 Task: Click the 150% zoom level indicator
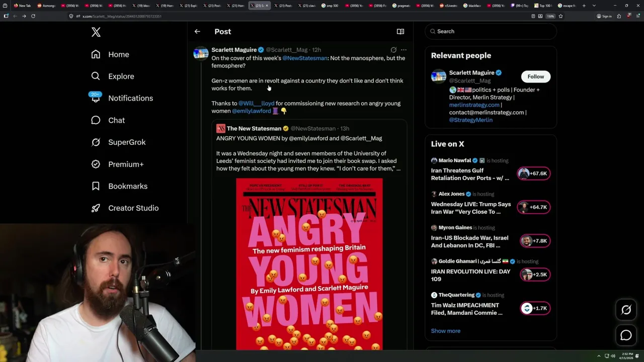point(550,16)
